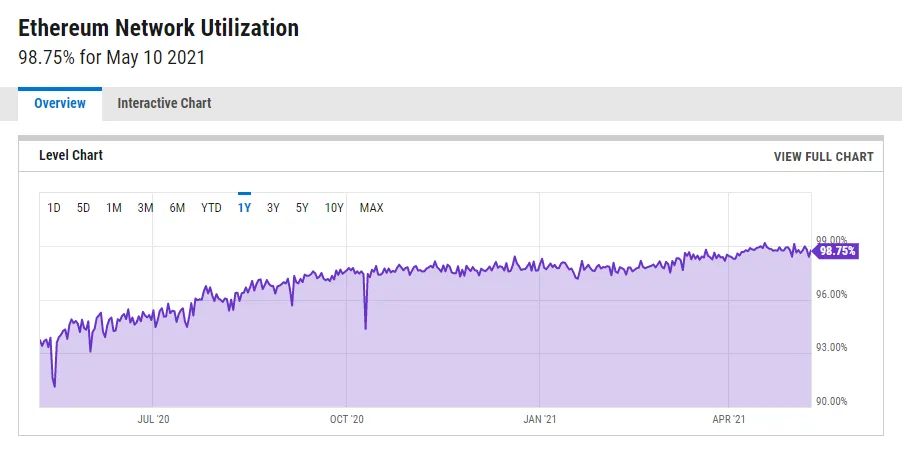Select the active 1Y range
Screen dimensions: 902x455
click(x=244, y=208)
